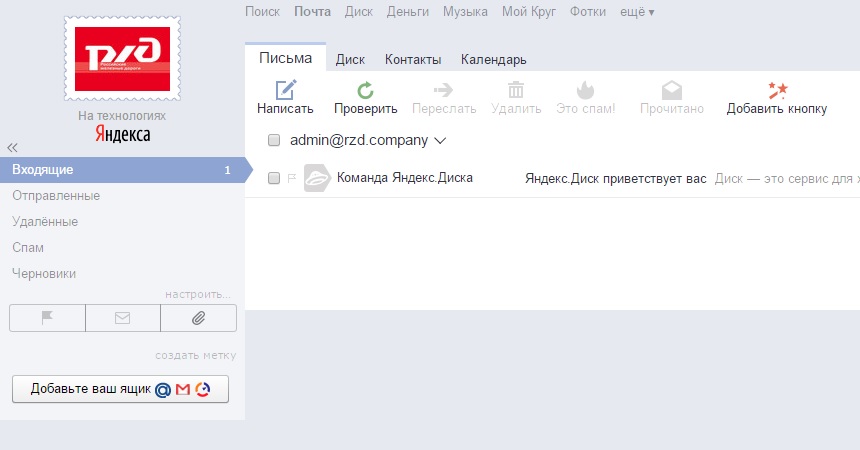
Task: Expand the admin@rzd.company account dropdown
Action: 440,141
